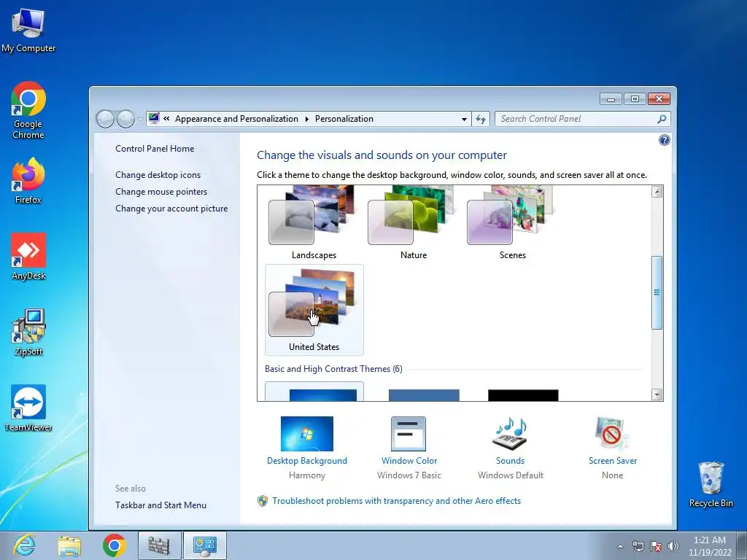Open the address bar history dropdown
This screenshot has width=747, height=560.
click(x=464, y=119)
